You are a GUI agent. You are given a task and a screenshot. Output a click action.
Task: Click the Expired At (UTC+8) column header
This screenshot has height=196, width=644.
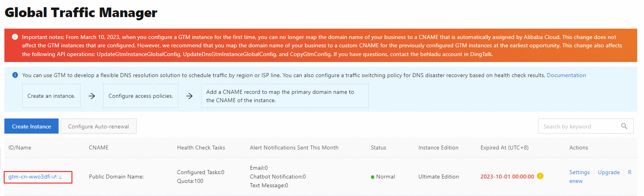tap(504, 147)
